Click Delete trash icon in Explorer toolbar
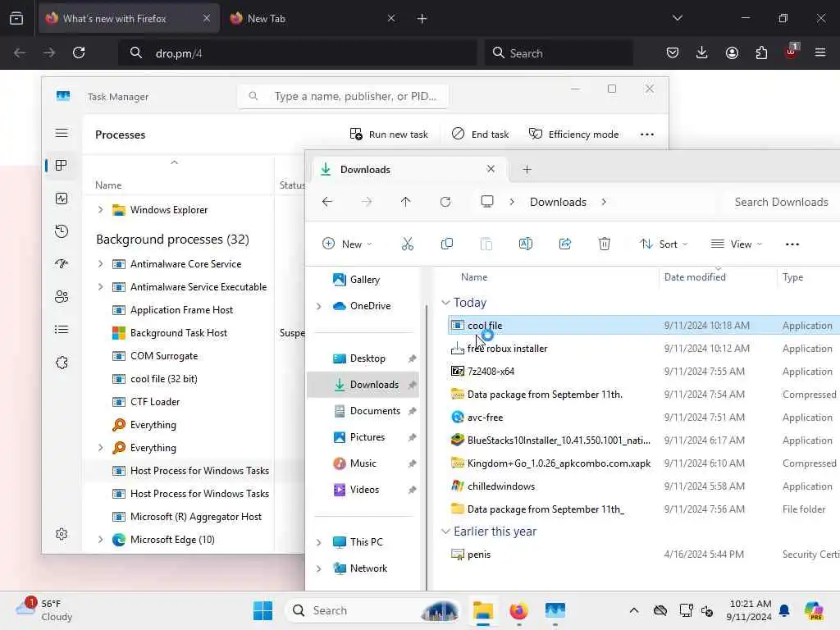840x630 pixels. pos(605,244)
